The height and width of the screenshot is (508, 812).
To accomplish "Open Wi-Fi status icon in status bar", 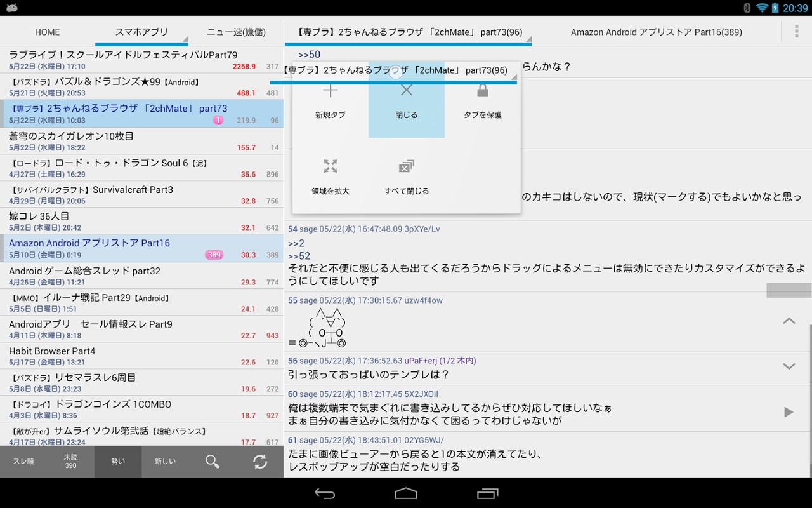I will pyautogui.click(x=762, y=8).
